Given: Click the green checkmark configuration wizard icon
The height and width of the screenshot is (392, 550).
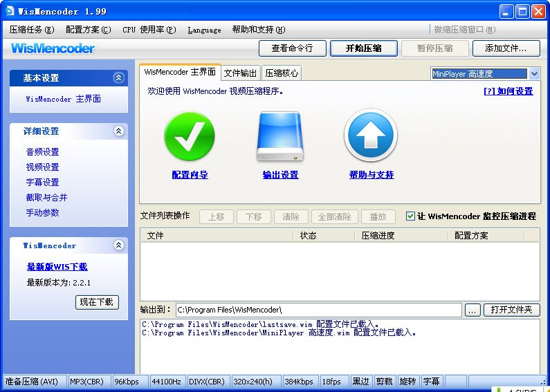Looking at the screenshot, I should point(190,136).
